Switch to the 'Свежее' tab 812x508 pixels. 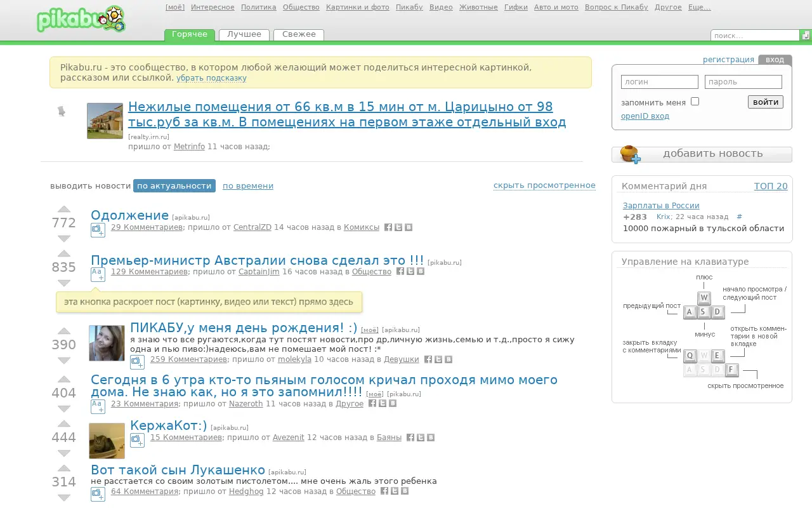299,34
